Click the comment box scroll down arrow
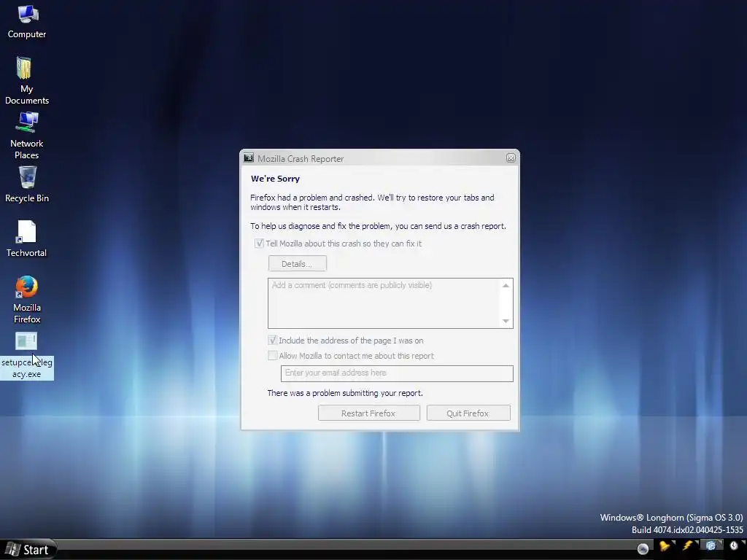Viewport: 747px width, 560px height. tap(506, 321)
